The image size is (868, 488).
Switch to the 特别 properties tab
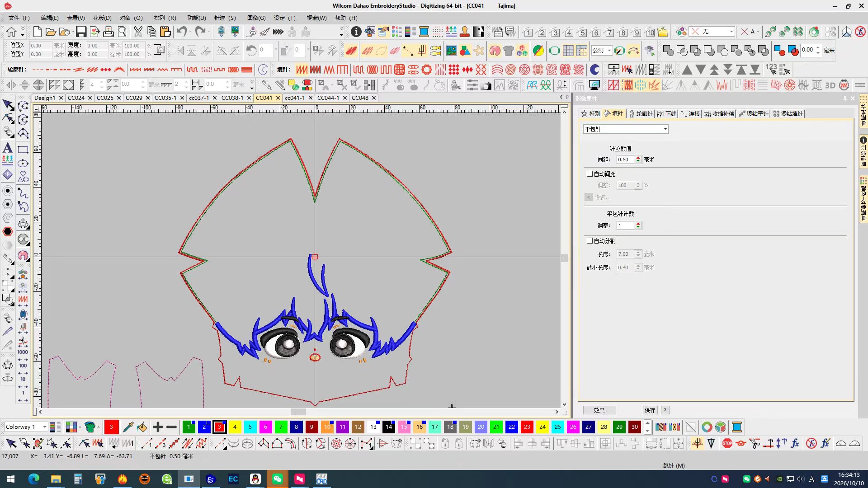click(x=591, y=113)
